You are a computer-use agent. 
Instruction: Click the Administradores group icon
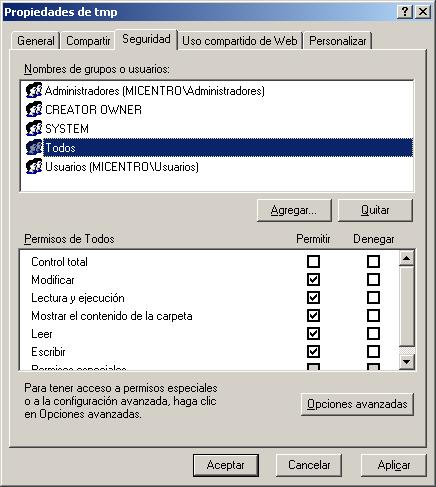[x=34, y=90]
